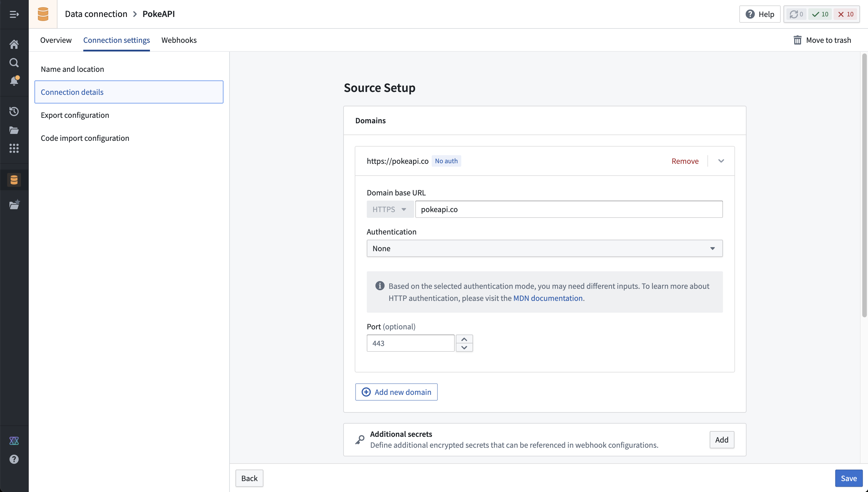The image size is (868, 492).
Task: Select Connection details section
Action: [x=129, y=92]
